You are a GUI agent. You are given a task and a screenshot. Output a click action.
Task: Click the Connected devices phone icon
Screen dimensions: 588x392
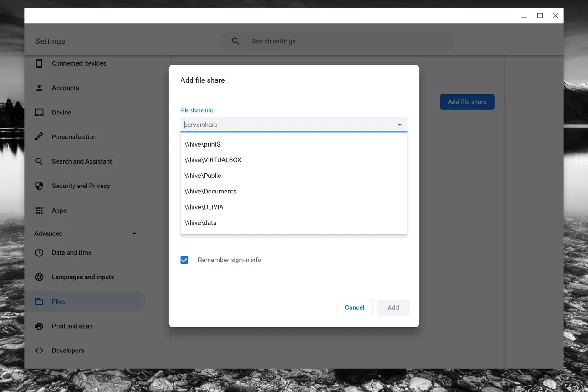tap(40, 63)
